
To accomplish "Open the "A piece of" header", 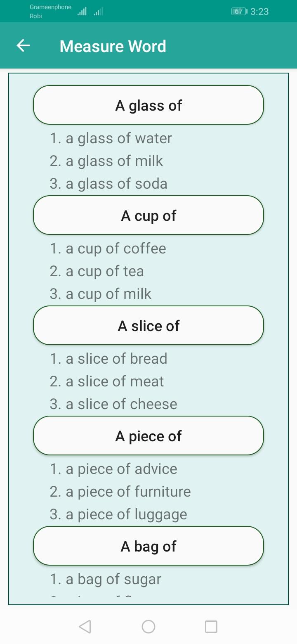I will click(x=148, y=436).
